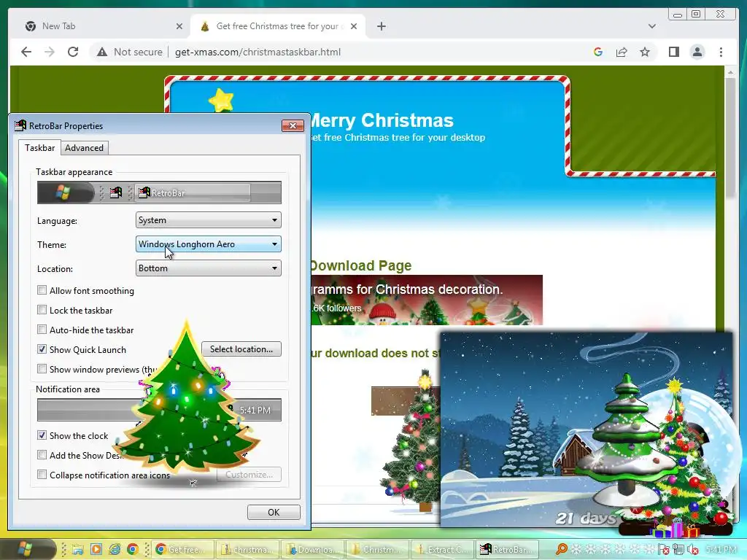This screenshot has width=747, height=560.
Task: Click the Chrome forward arrow
Action: pos(50,52)
